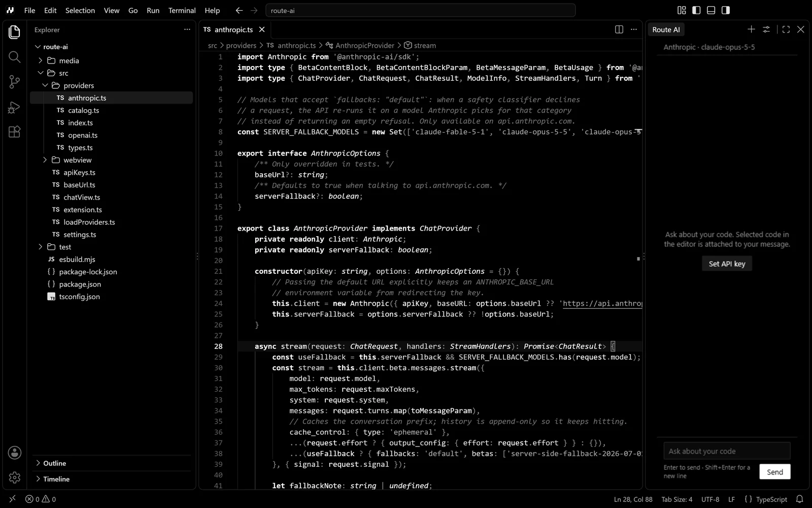This screenshot has height=508, width=812.
Task: Collapse the providers folder
Action: [x=45, y=85]
